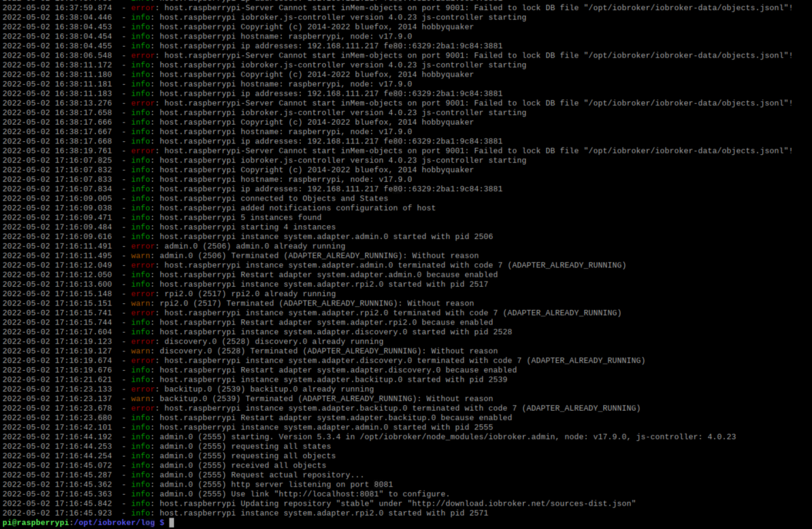Click the "Updating repository" text in last lines
The height and width of the screenshot is (529, 812).
click(x=286, y=504)
